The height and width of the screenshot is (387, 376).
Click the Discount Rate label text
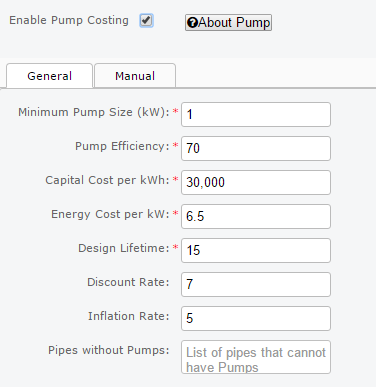pyautogui.click(x=128, y=282)
